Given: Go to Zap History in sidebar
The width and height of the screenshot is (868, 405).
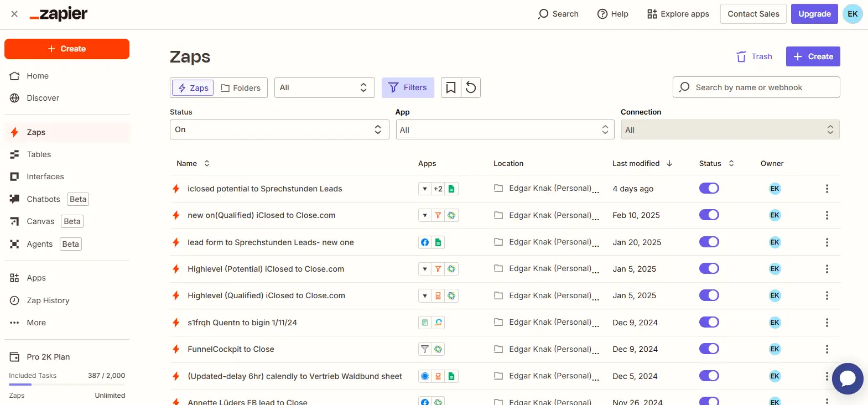Looking at the screenshot, I should 48,300.
